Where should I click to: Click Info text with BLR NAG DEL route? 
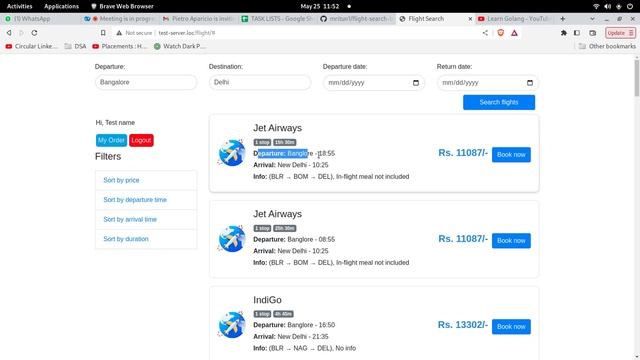304,348
